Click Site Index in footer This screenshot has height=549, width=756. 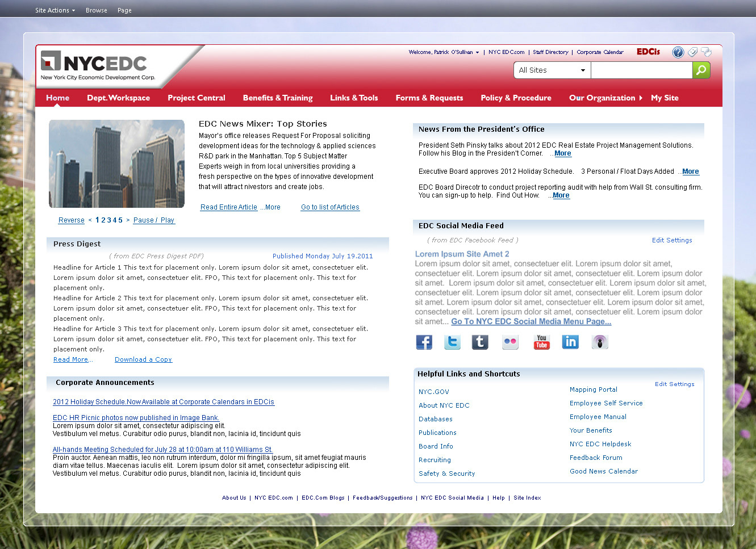(527, 498)
